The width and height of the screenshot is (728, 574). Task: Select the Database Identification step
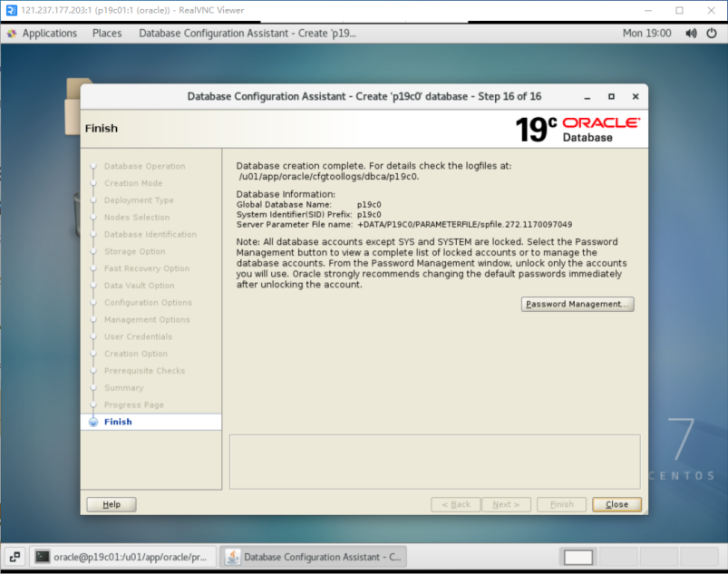pyautogui.click(x=150, y=235)
